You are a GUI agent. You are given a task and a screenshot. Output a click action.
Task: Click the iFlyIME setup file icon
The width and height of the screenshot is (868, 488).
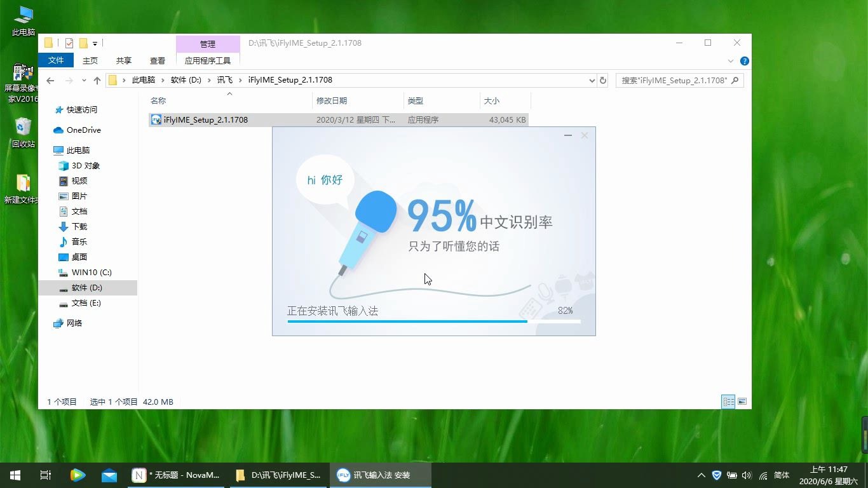[x=156, y=119]
